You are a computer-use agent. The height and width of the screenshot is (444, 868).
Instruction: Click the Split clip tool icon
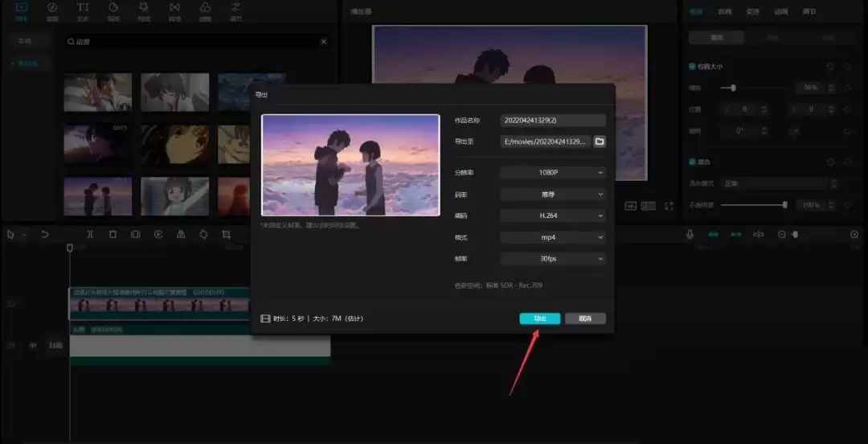[x=90, y=235]
